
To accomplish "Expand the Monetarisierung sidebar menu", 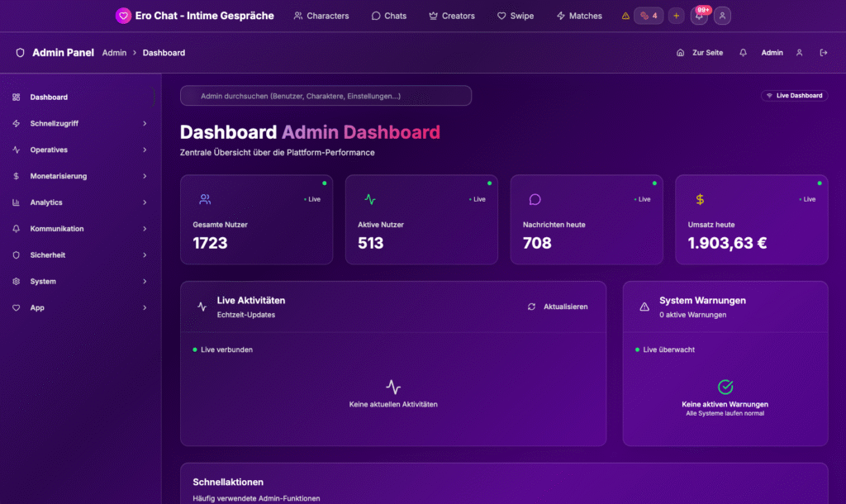I will pos(80,176).
